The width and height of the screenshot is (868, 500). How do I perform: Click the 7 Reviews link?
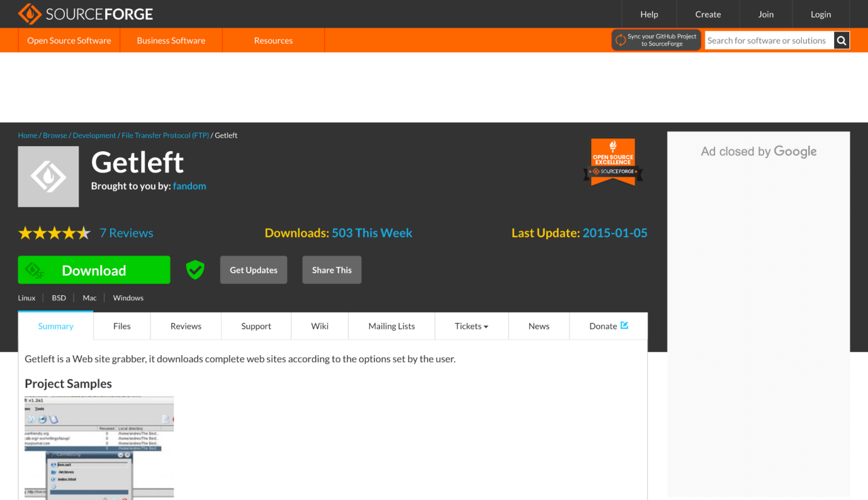pos(127,233)
